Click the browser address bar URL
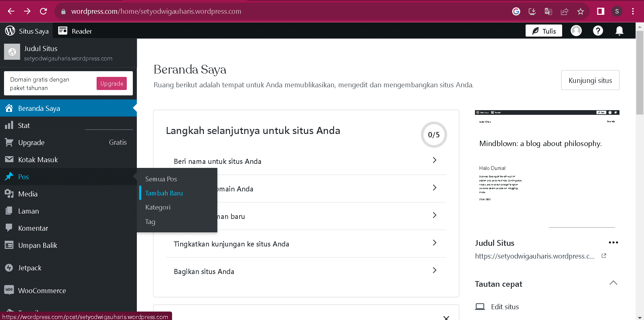 pyautogui.click(x=156, y=11)
